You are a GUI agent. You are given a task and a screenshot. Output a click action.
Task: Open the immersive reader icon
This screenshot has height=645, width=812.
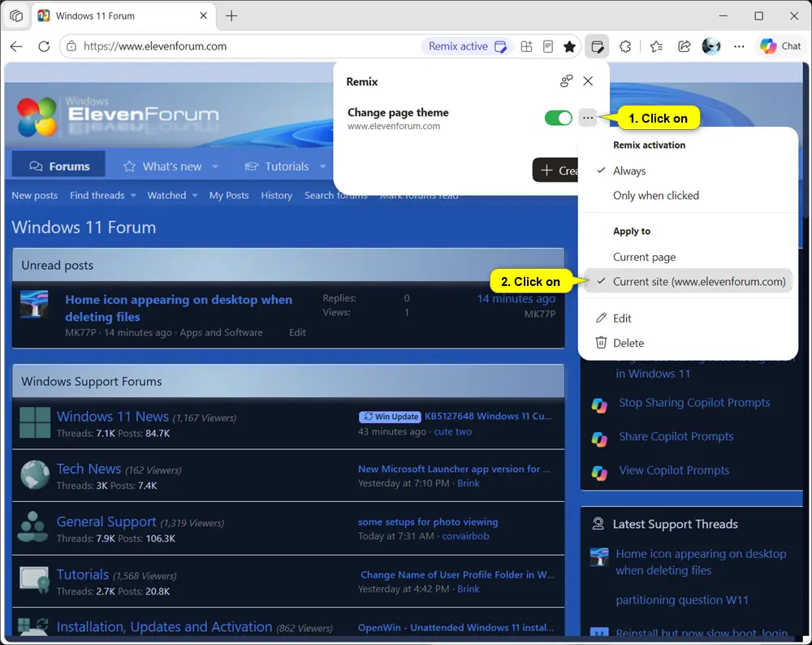tap(548, 46)
